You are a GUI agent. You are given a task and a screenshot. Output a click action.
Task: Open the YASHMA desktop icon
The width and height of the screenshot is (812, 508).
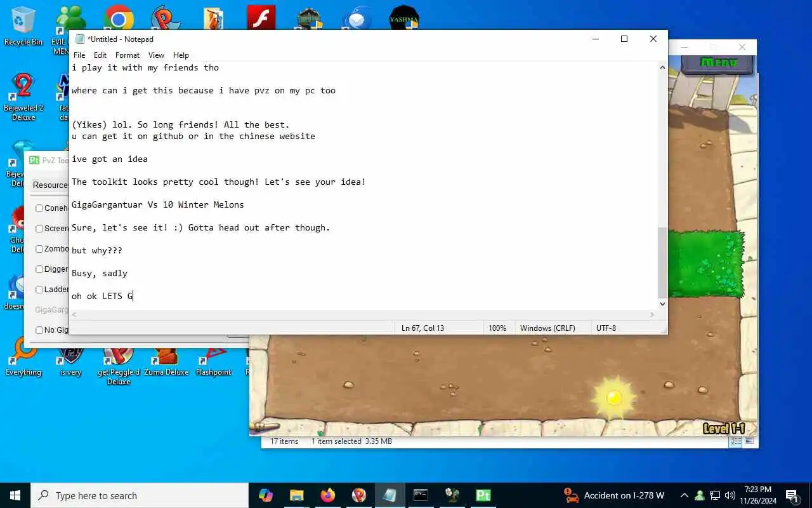pyautogui.click(x=404, y=18)
